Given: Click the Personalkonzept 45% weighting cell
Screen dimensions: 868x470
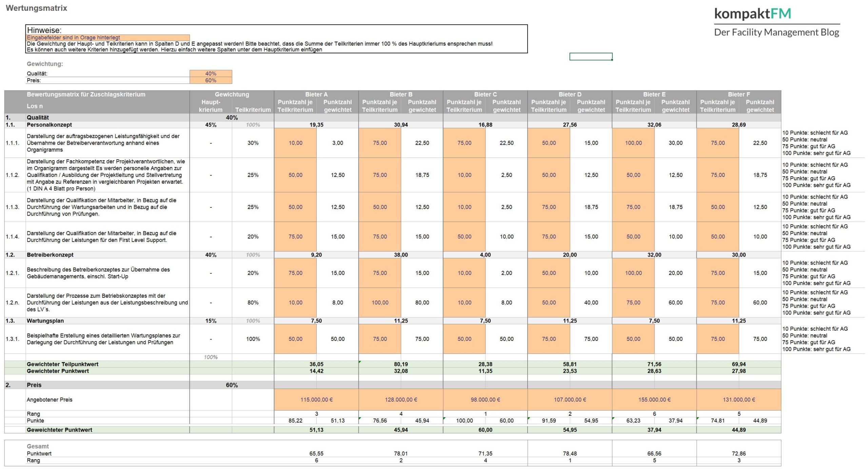Looking at the screenshot, I should click(211, 125).
